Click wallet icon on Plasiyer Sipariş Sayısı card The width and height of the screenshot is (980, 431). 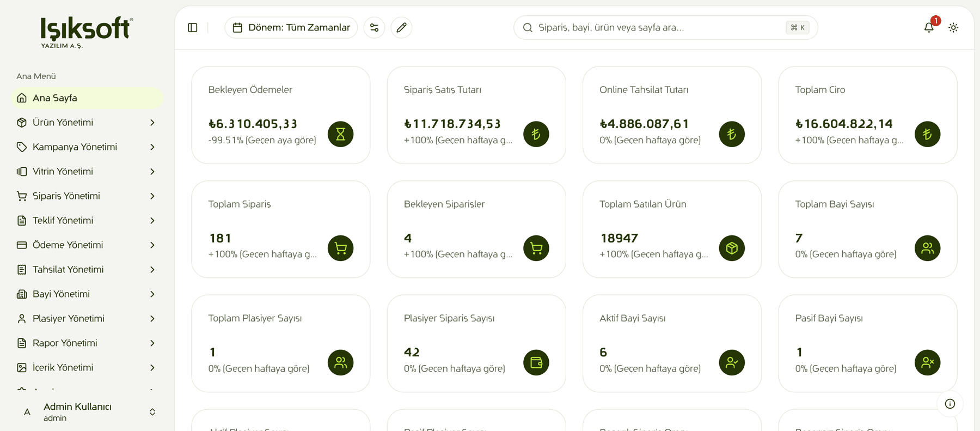tap(536, 363)
